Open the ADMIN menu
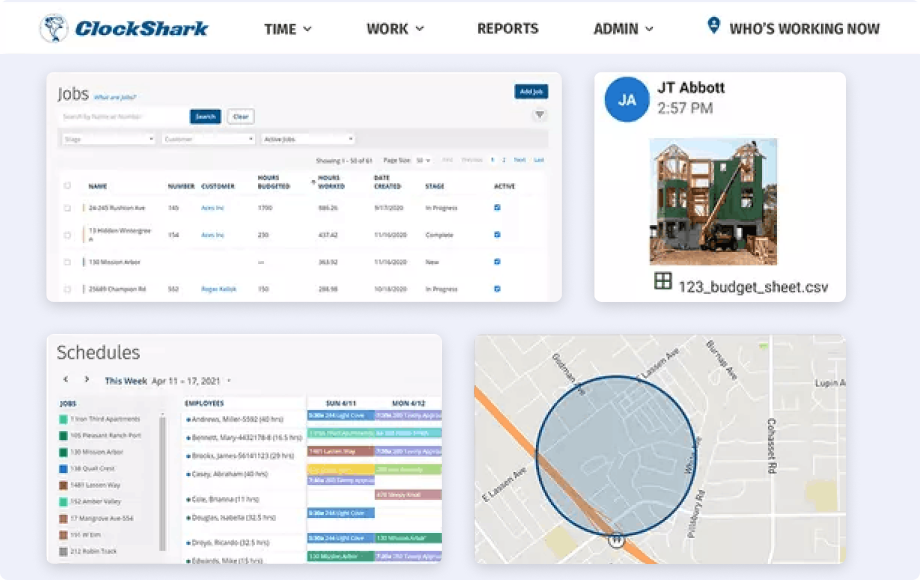Image resolution: width=920 pixels, height=580 pixels. 622,30
